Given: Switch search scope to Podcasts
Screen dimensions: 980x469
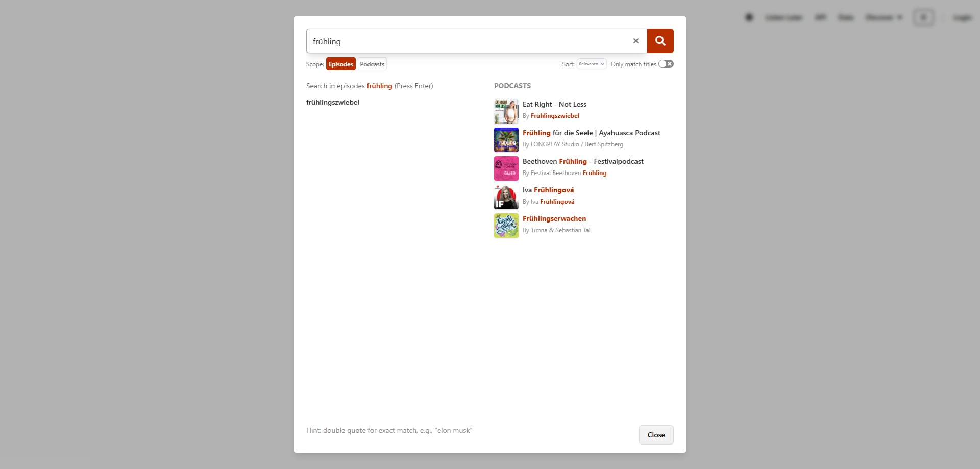Looking at the screenshot, I should pos(372,64).
